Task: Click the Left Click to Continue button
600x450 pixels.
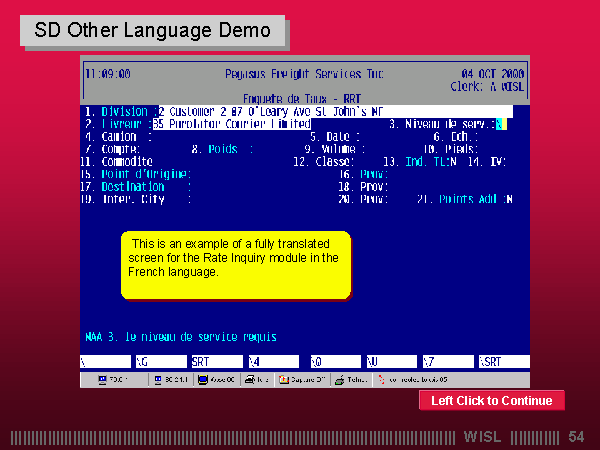Action: (x=491, y=401)
